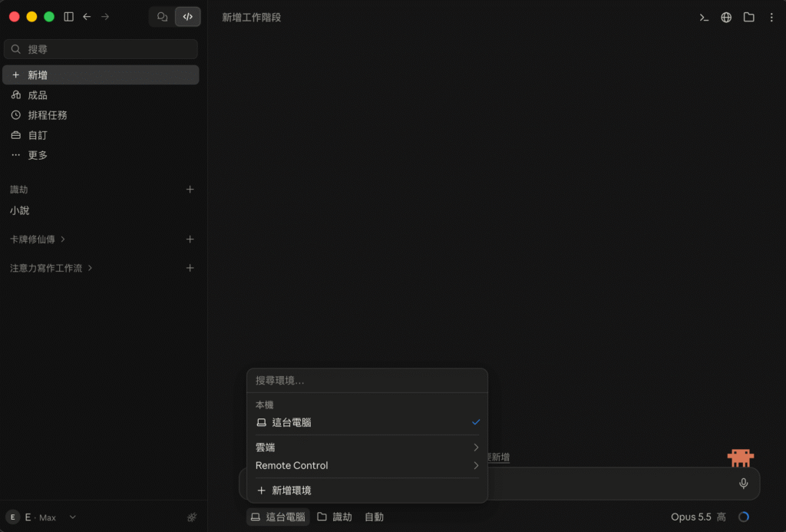Focus the 搜尋 search field
This screenshot has width=786, height=532.
click(x=101, y=49)
